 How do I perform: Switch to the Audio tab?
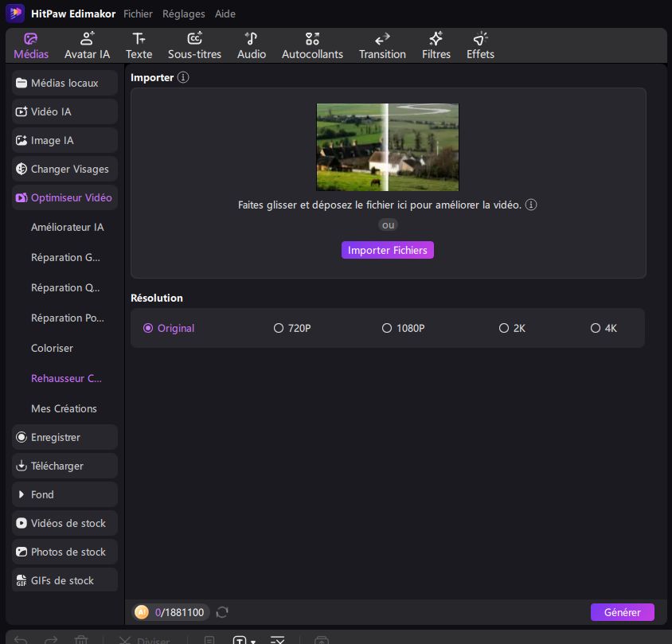[252, 46]
